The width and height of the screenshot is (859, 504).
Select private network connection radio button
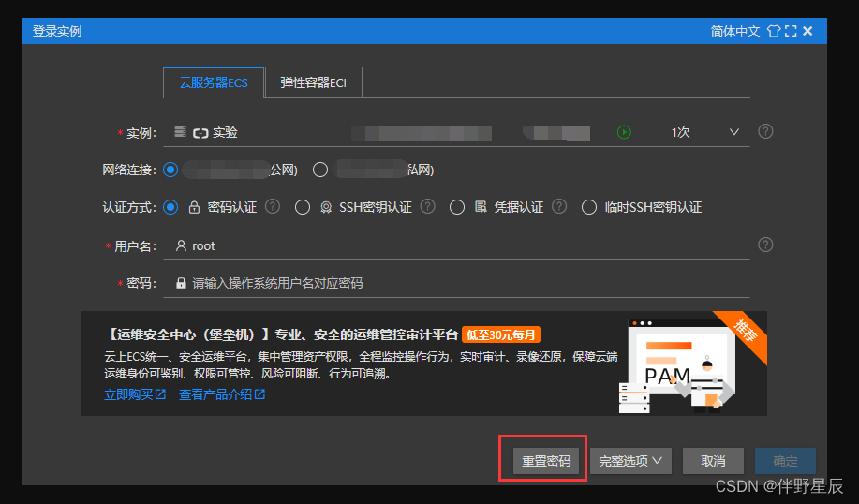click(x=320, y=170)
